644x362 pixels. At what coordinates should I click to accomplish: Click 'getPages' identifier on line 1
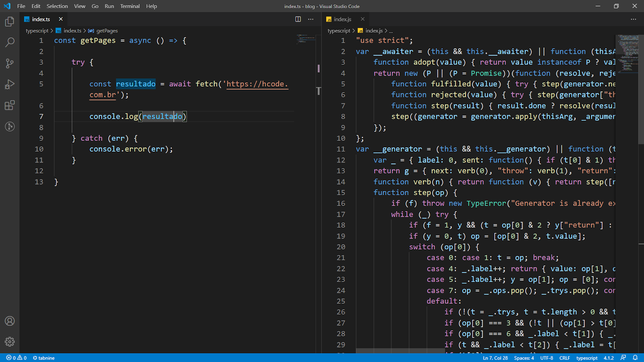coord(98,41)
